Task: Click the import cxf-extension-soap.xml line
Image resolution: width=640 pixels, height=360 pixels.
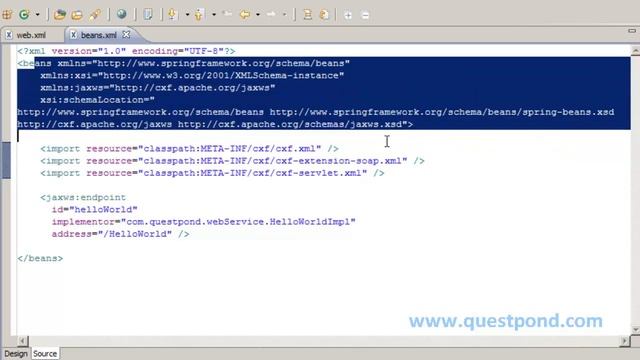Action: point(232,161)
